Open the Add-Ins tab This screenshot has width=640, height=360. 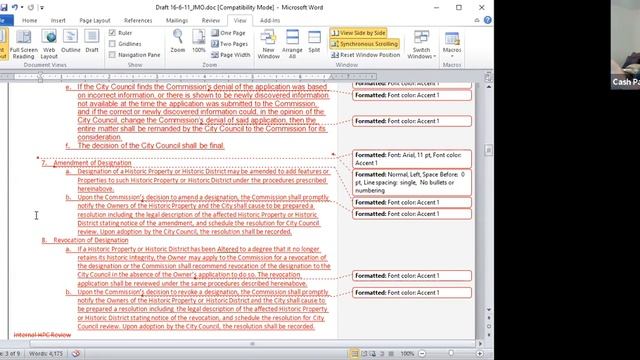coord(270,20)
